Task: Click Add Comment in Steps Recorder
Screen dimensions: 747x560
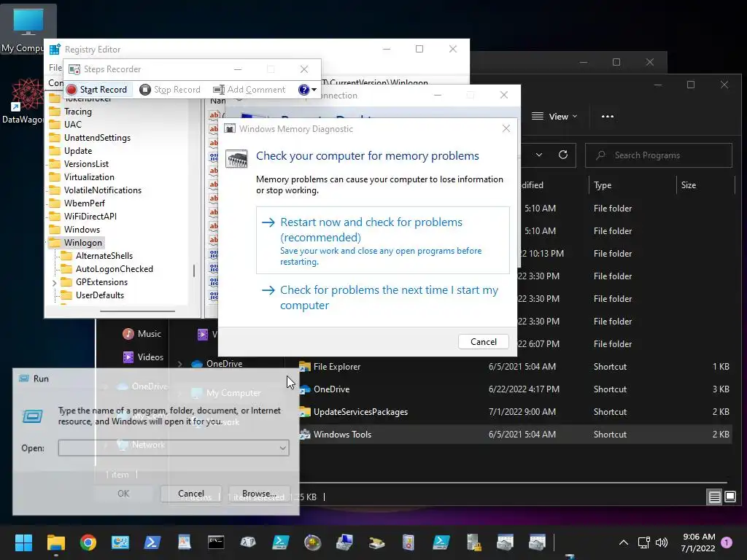Action: click(x=249, y=90)
